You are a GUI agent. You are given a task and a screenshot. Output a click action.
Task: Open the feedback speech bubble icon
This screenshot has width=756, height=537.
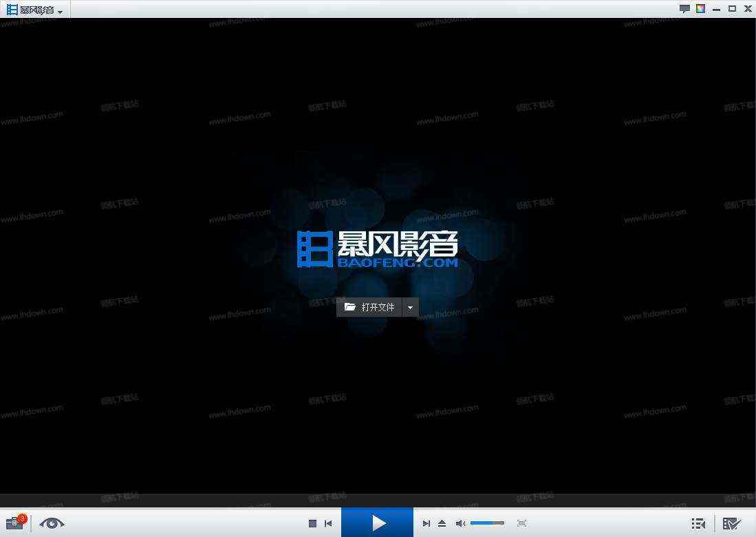[x=684, y=9]
